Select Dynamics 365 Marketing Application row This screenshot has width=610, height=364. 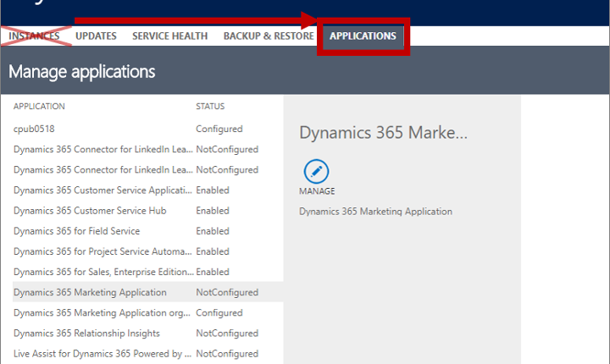point(102,292)
